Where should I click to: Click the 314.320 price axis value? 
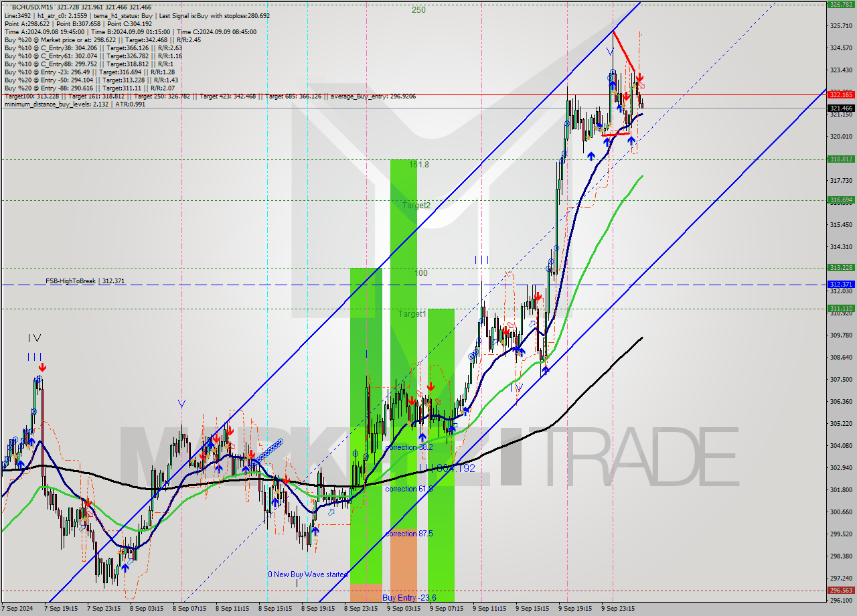841,247
